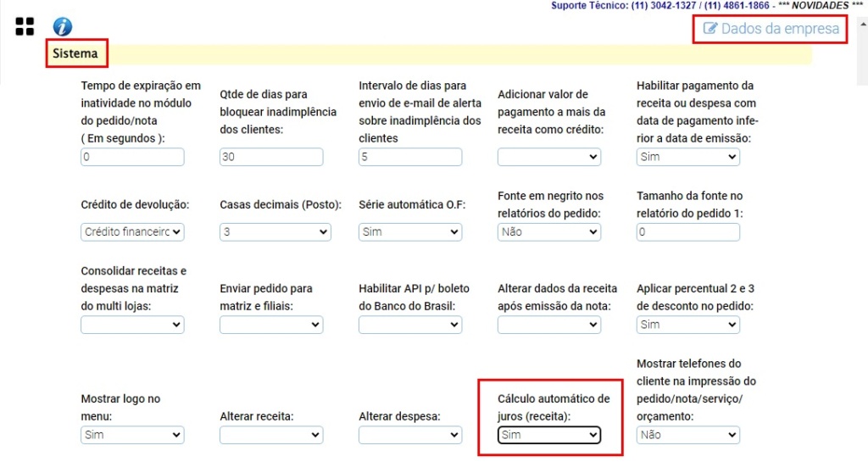Open Consolidar receitas e despesas na matriz dropdown
868x473 pixels.
click(132, 325)
